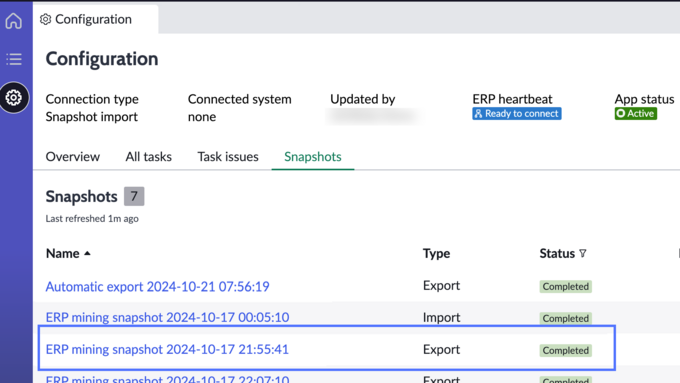Switch to the Overview tab
The image size is (680, 383).
pos(72,157)
